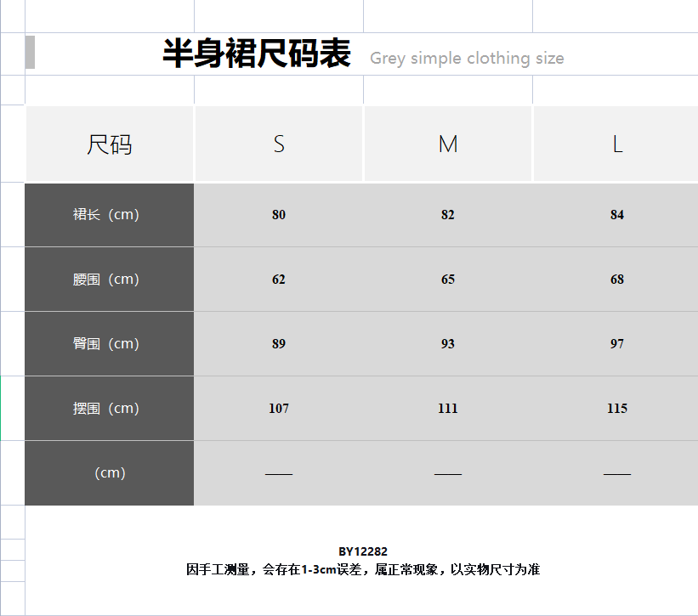Select the cell with value 93
This screenshot has width=698, height=616.
(x=448, y=344)
